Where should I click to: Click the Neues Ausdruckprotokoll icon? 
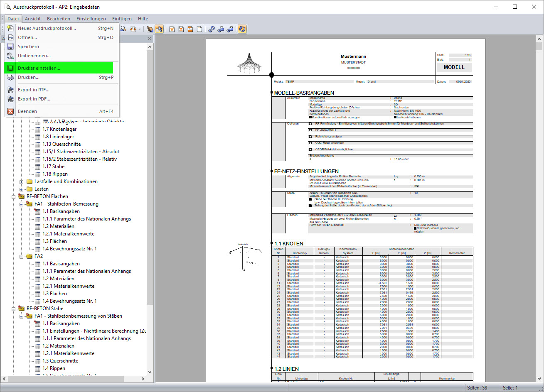(10, 28)
